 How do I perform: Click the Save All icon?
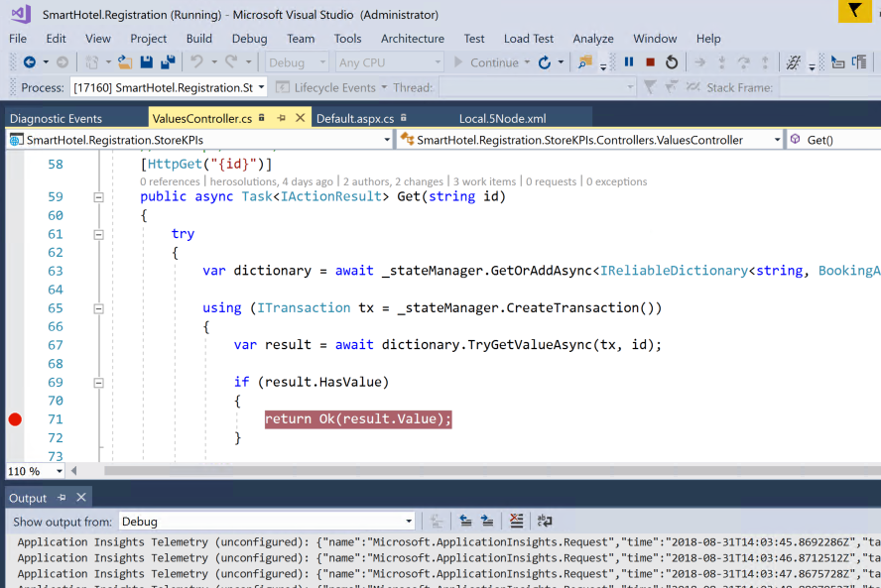168,62
